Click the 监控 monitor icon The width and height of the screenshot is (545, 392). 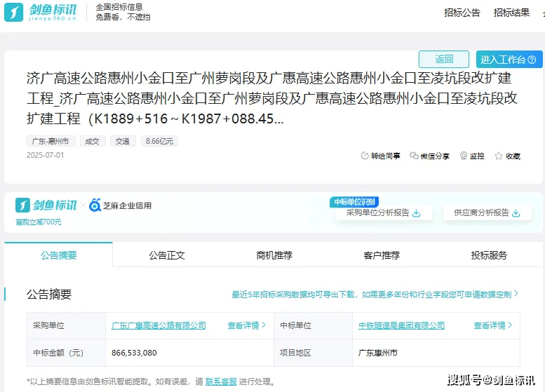pyautogui.click(x=464, y=156)
